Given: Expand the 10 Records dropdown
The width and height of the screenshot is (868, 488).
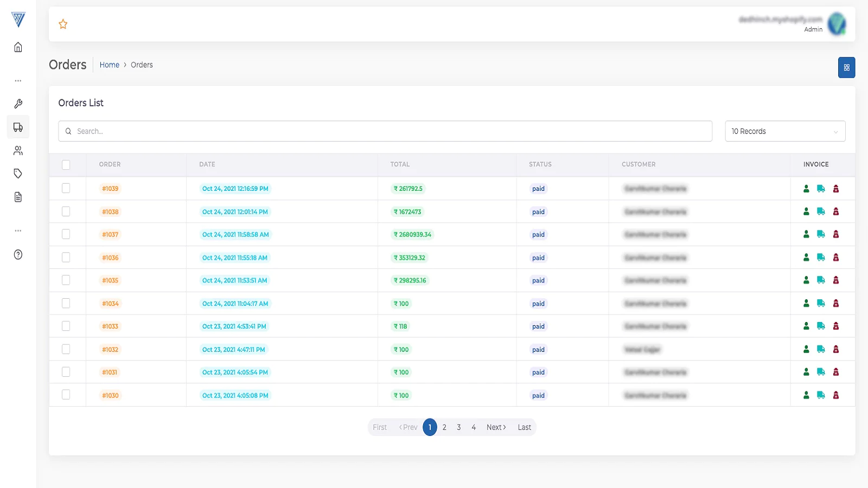Looking at the screenshot, I should (784, 131).
